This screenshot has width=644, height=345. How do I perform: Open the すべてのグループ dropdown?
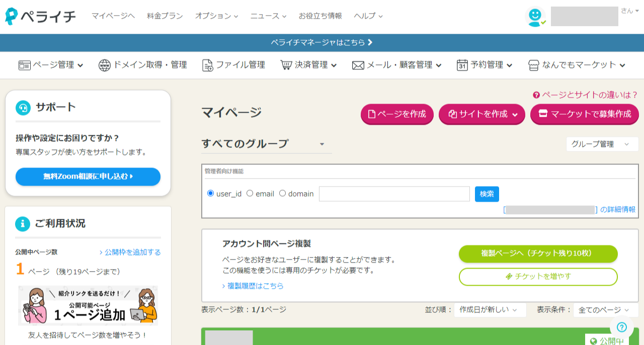(x=266, y=144)
